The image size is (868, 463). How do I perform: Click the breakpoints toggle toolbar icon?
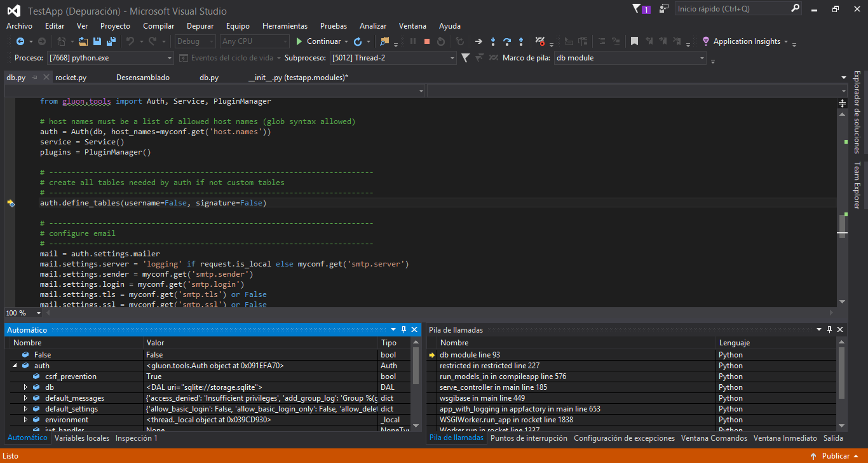(x=540, y=41)
